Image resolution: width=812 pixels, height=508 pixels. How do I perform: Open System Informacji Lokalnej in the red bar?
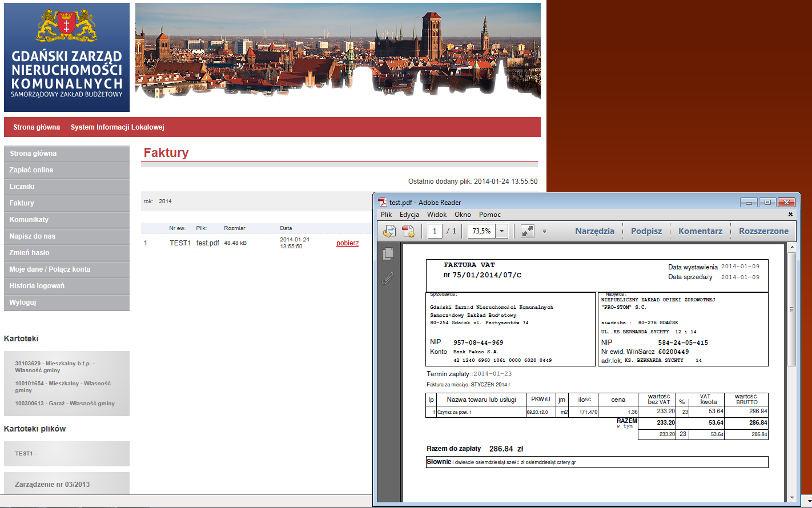coord(118,127)
